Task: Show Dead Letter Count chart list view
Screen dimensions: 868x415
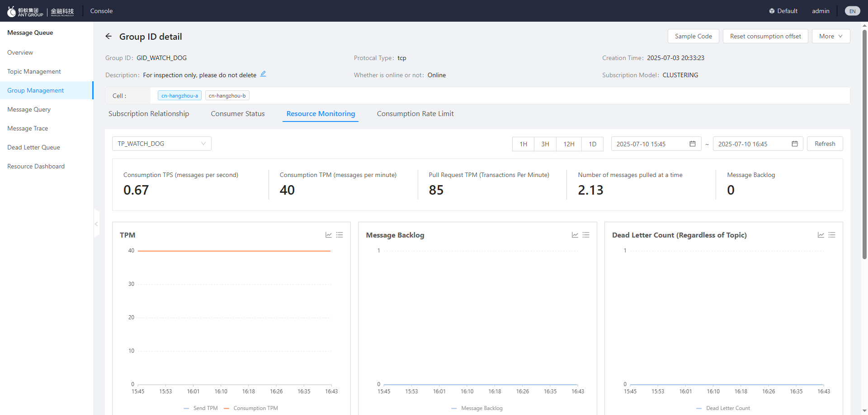Action: pos(832,235)
